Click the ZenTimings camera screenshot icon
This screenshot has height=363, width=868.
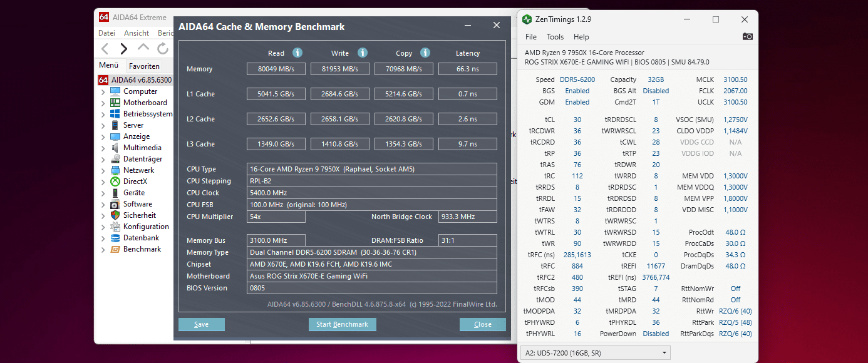pyautogui.click(x=748, y=36)
